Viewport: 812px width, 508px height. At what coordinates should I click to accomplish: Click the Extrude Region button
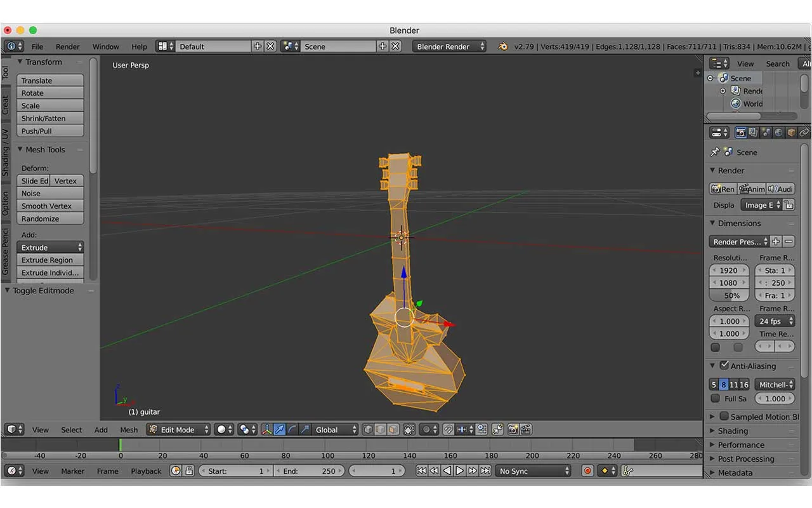click(x=50, y=260)
